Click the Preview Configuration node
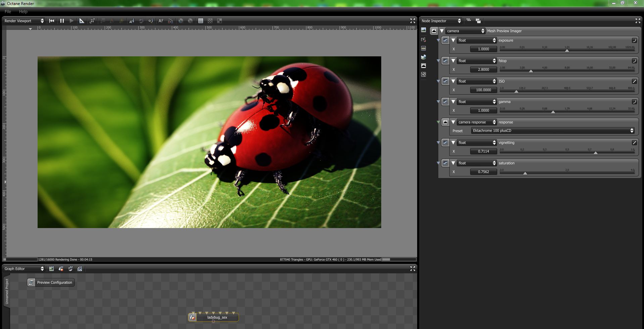The image size is (644, 329). pos(51,282)
